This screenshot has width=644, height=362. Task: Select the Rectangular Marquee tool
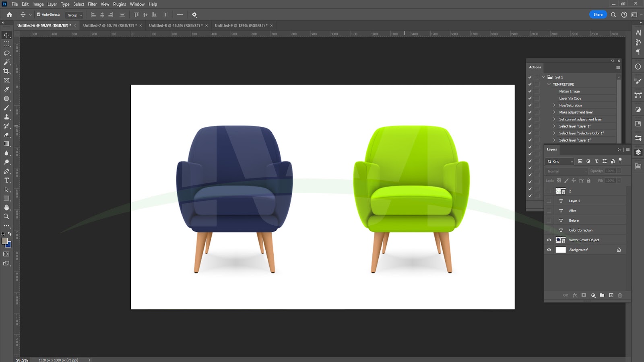pos(6,44)
